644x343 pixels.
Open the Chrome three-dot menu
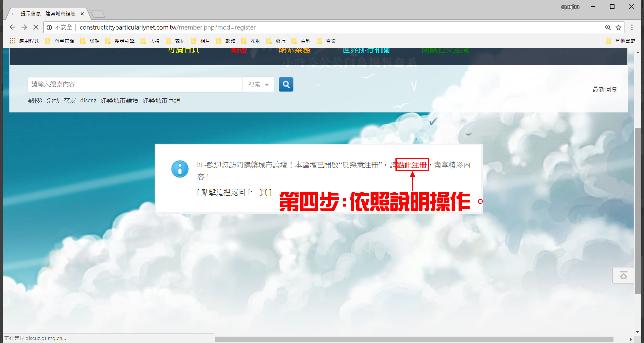point(632,27)
